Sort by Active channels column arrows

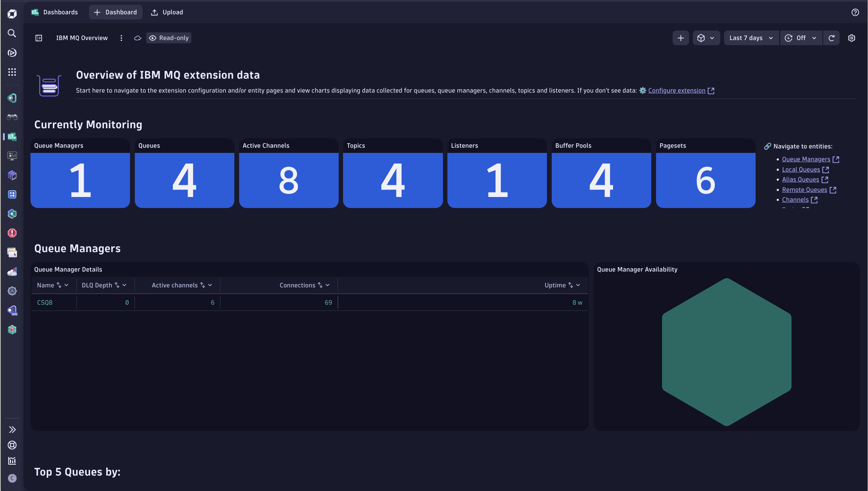click(202, 285)
